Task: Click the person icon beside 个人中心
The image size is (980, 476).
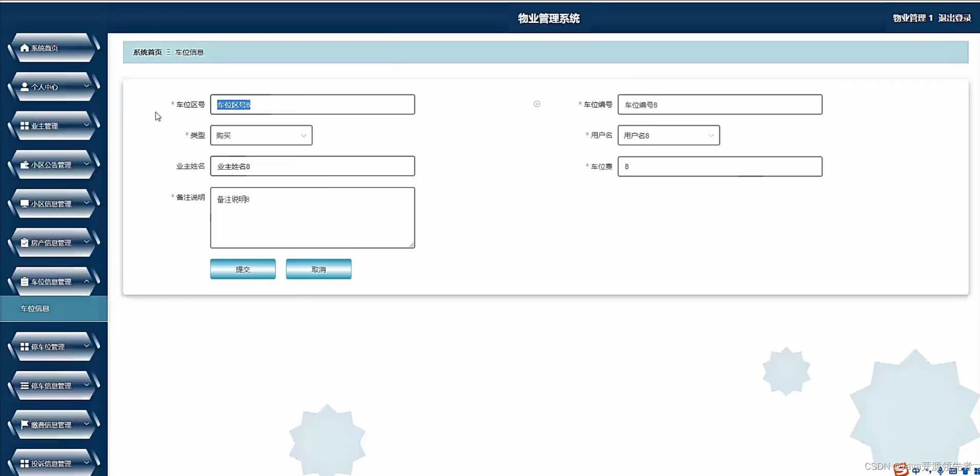Action: click(x=24, y=86)
